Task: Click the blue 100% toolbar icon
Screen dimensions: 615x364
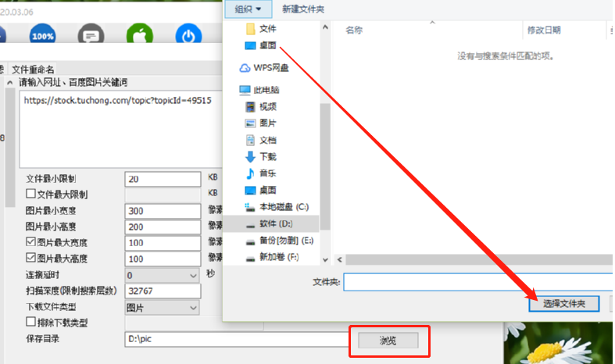Action: pos(42,34)
